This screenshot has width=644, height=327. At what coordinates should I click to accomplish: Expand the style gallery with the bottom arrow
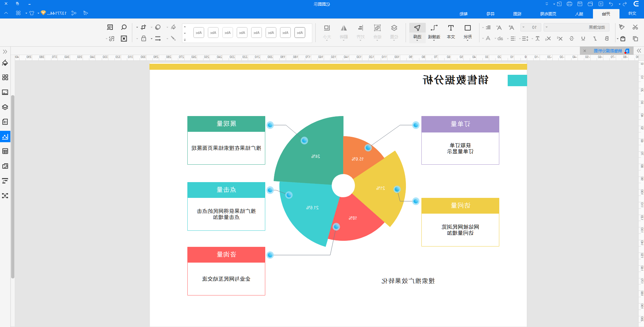185,40
